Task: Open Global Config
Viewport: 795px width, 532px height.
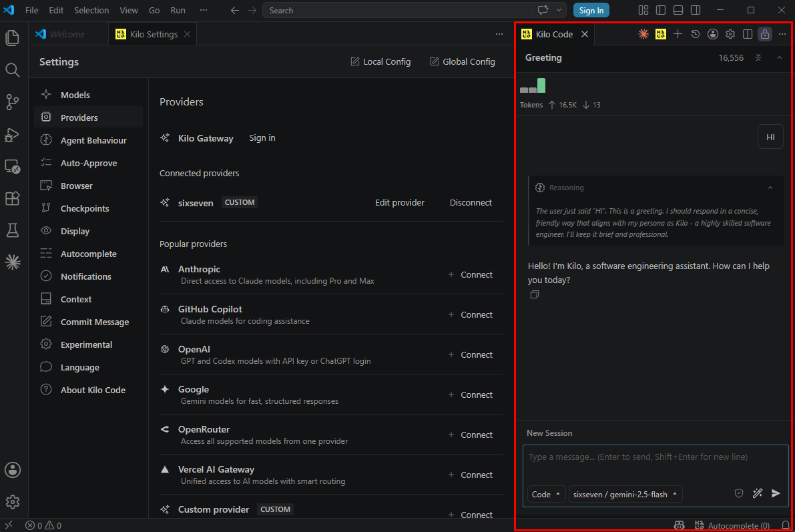Action: click(x=463, y=61)
